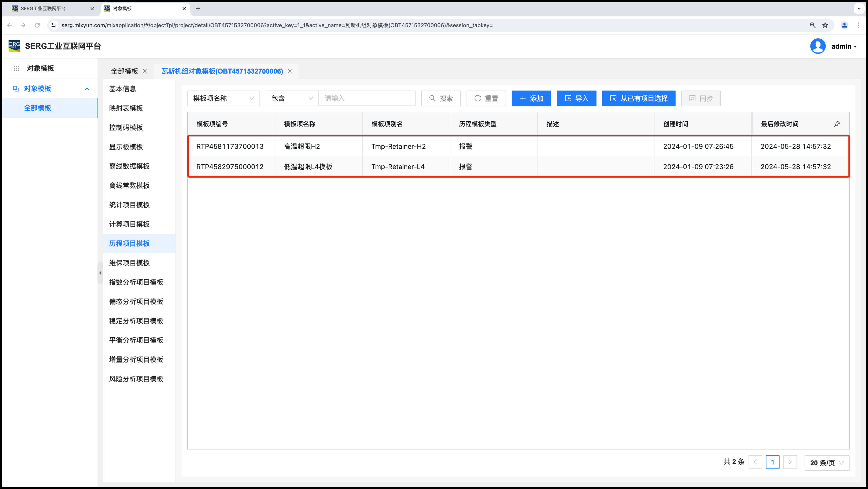The width and height of the screenshot is (868, 489).
Task: Click the pin icon in table header
Action: (837, 124)
